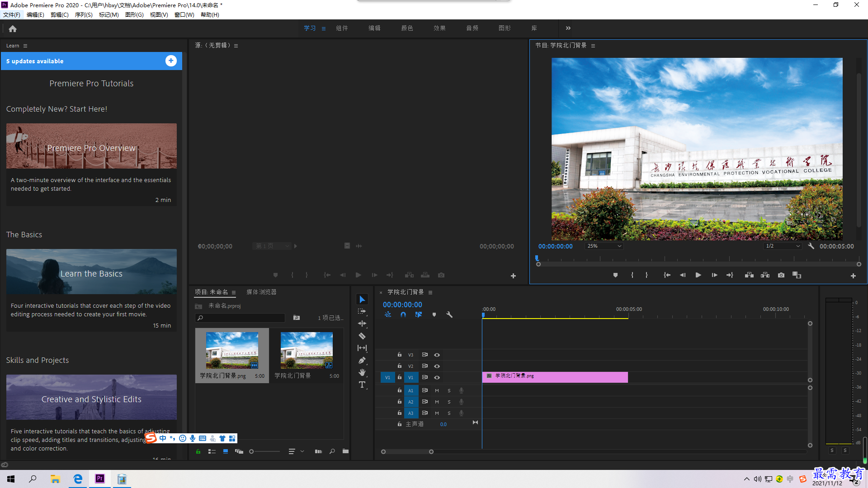Screen dimensions: 868x488
Task: Toggle Linked Selection in timeline
Action: click(419, 314)
